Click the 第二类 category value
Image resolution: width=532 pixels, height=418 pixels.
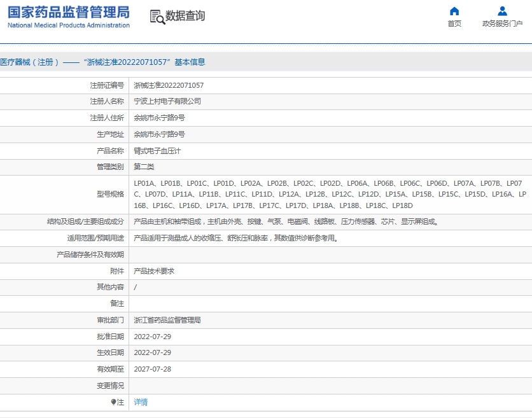[x=144, y=167]
